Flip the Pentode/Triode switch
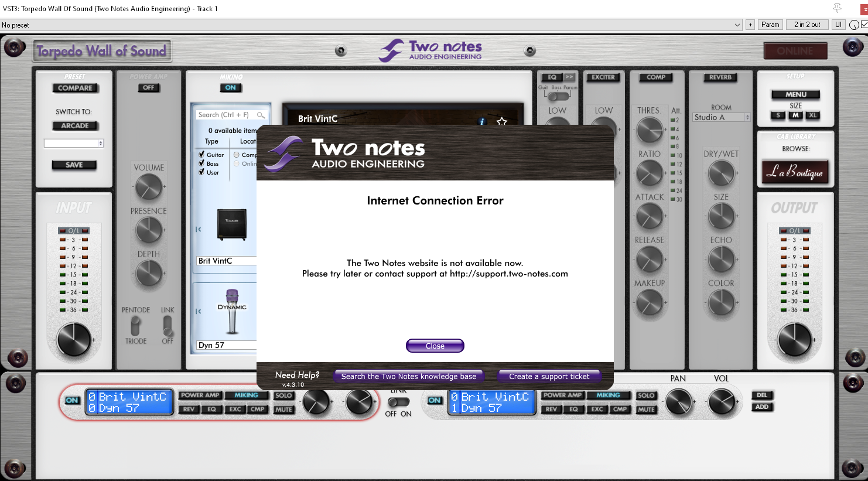This screenshot has height=481, width=868. click(x=136, y=326)
